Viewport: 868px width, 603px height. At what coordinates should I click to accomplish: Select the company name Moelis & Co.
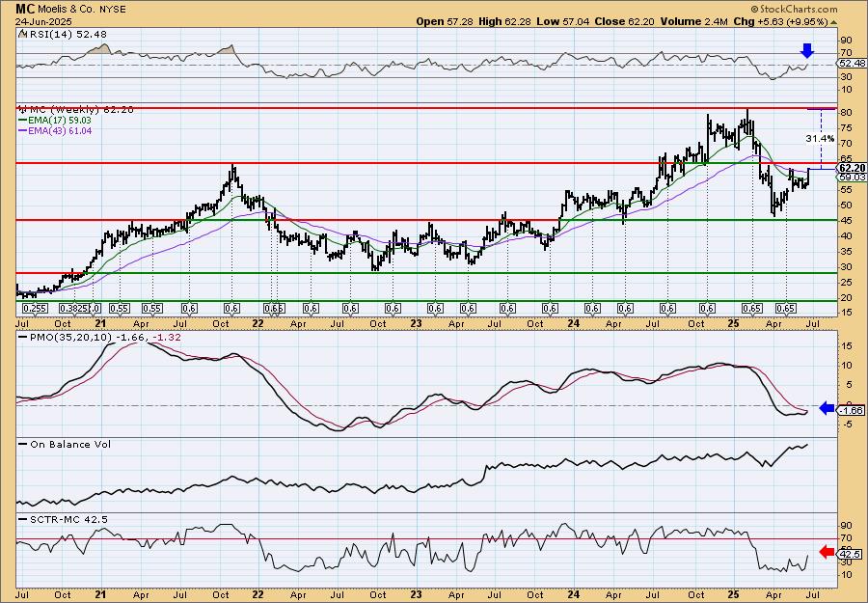click(66, 10)
